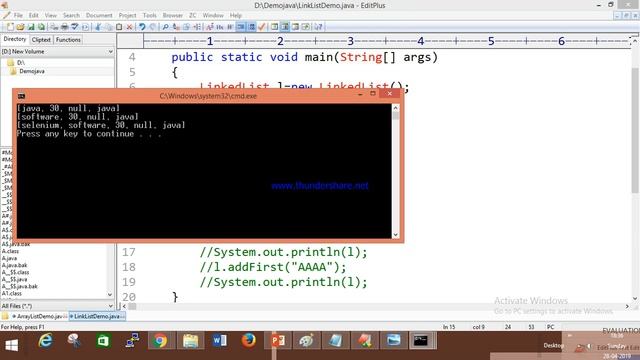Click file list scroll down arrow

click(x=110, y=295)
